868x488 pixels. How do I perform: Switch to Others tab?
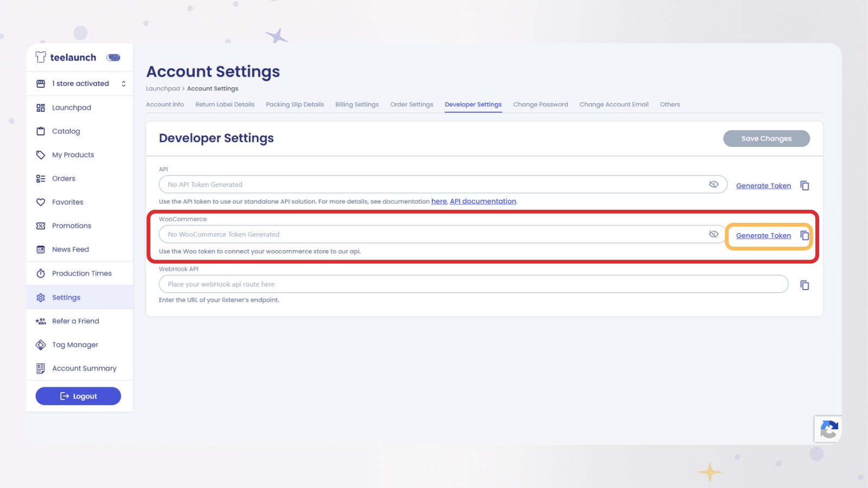[670, 105]
